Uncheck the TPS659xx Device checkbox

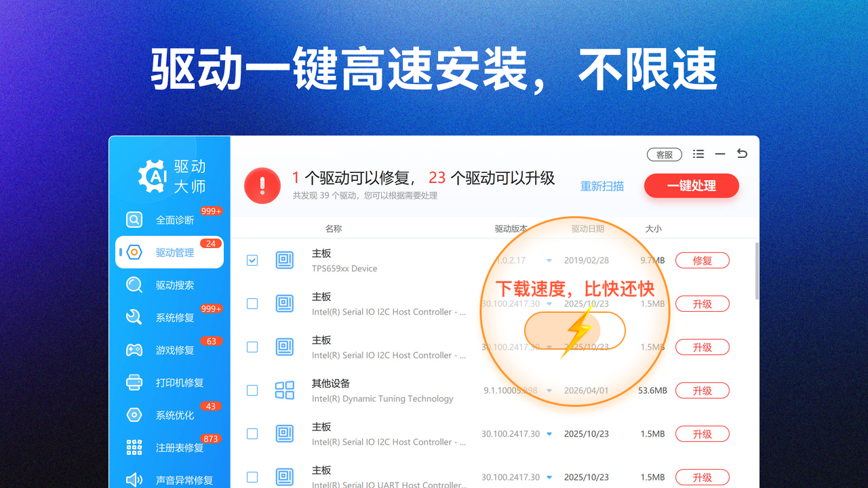tap(252, 260)
